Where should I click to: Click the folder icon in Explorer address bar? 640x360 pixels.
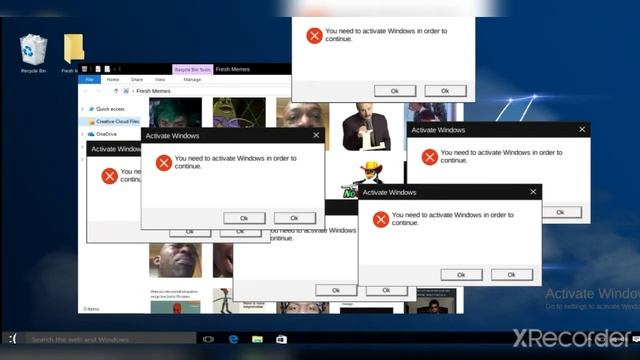pos(126,91)
